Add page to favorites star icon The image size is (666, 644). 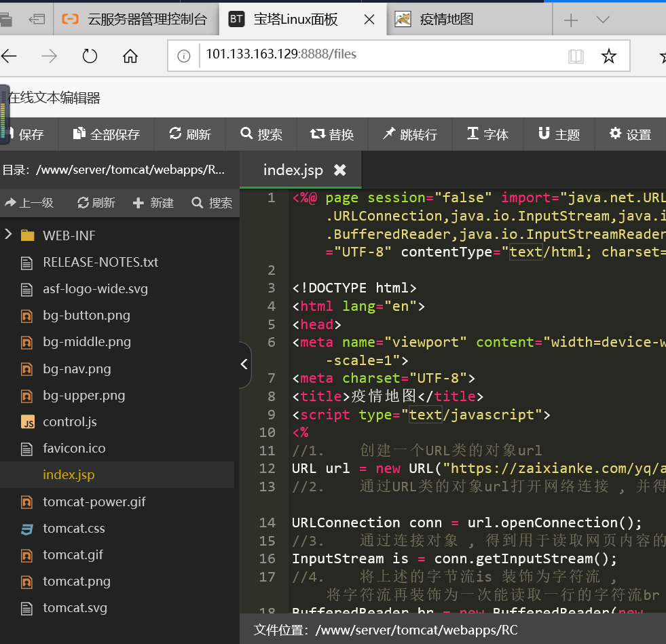[x=609, y=56]
